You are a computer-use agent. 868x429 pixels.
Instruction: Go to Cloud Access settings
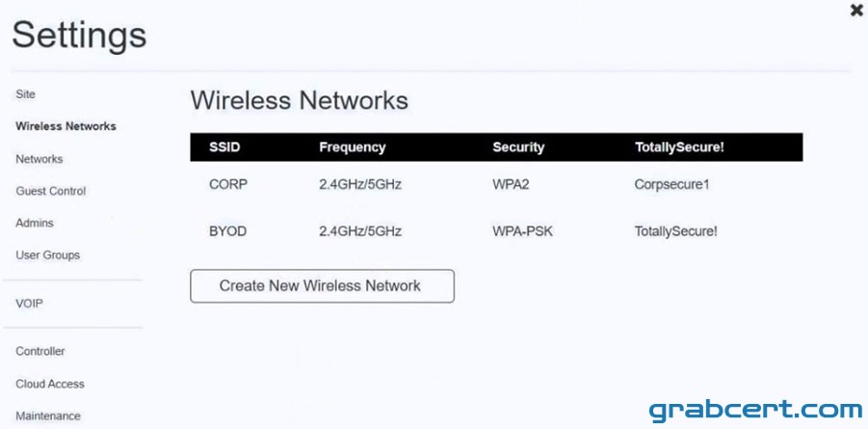[x=50, y=384]
